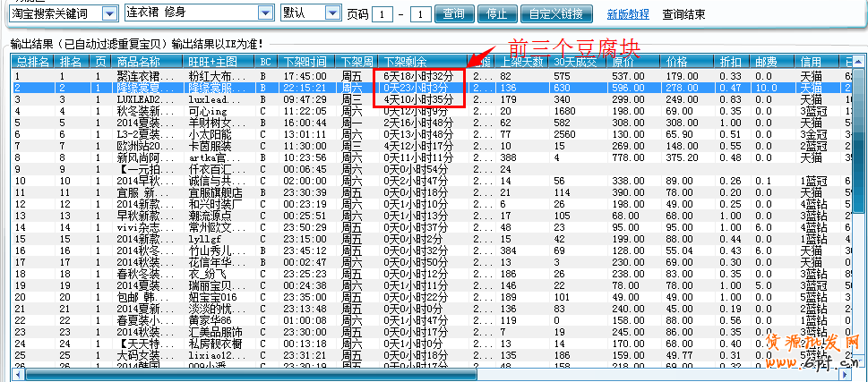Viewport: 868px width, 382px height.
Task: Click shop name 宜服旗舰店
Action: point(215,192)
